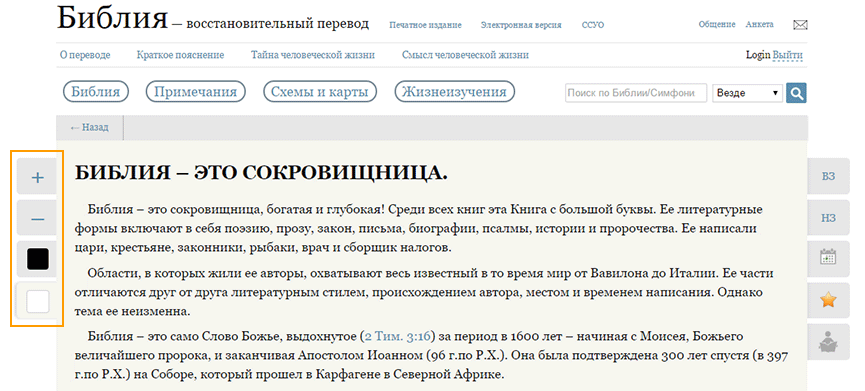Click the person reading icon in sidebar
The image size is (865, 391).
click(x=828, y=342)
